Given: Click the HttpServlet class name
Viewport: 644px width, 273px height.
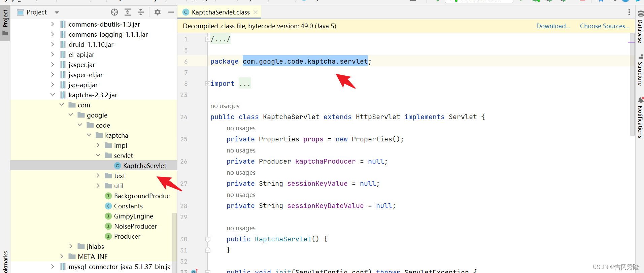Looking at the screenshot, I should click(x=378, y=117).
